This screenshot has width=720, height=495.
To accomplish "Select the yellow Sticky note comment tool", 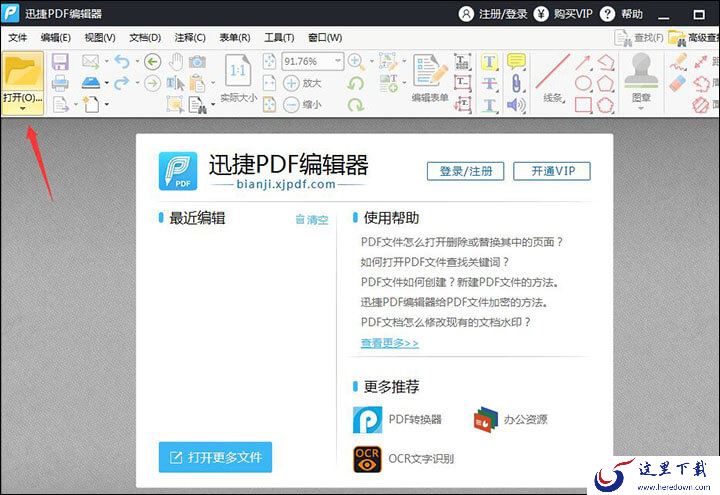I will (x=516, y=62).
